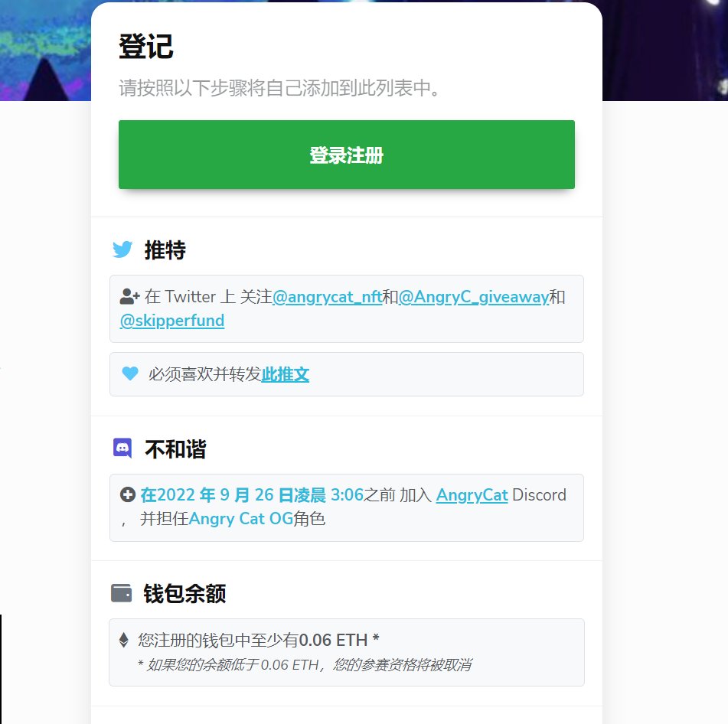728x724 pixels.
Task: Click the wallet icon beside 钱包余额
Action: click(122, 593)
